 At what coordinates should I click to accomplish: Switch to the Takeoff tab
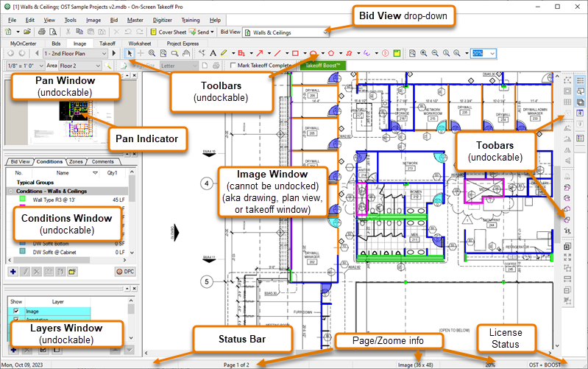click(107, 43)
